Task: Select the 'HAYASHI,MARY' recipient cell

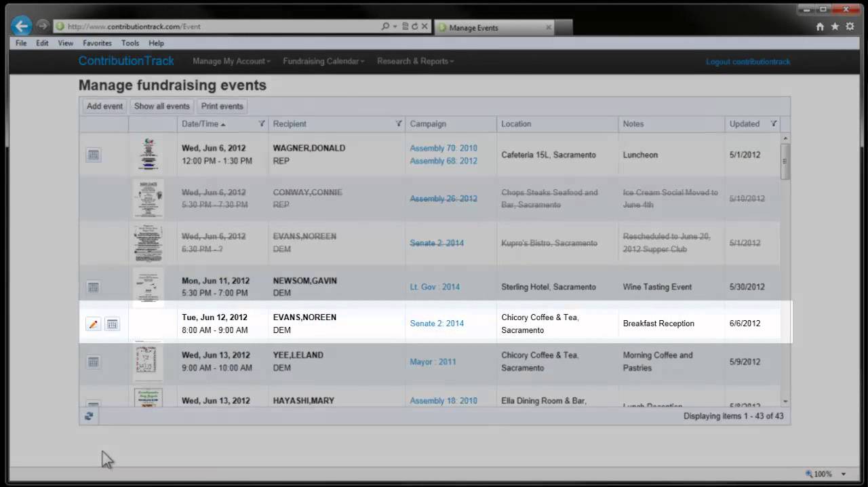Action: tap(337, 397)
